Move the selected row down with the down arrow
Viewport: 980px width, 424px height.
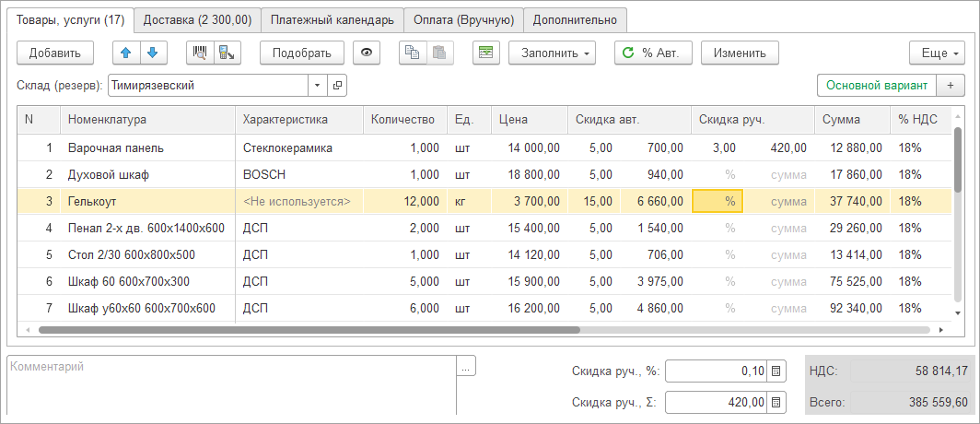pos(152,53)
